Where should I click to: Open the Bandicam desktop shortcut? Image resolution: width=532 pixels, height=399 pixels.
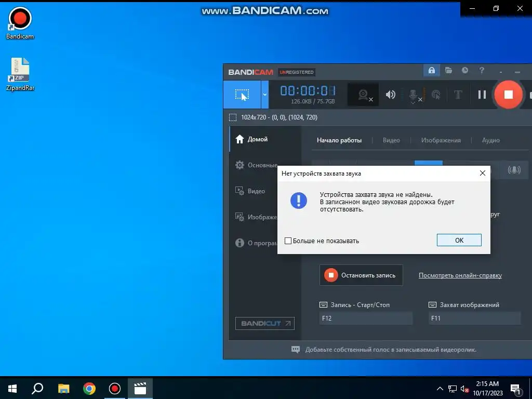[20, 23]
